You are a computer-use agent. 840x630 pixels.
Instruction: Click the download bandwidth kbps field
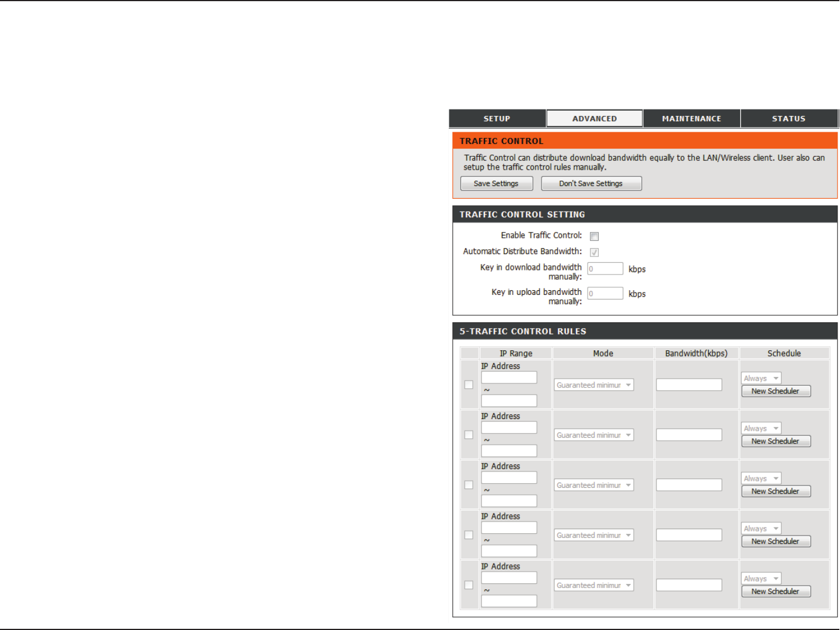pos(605,269)
